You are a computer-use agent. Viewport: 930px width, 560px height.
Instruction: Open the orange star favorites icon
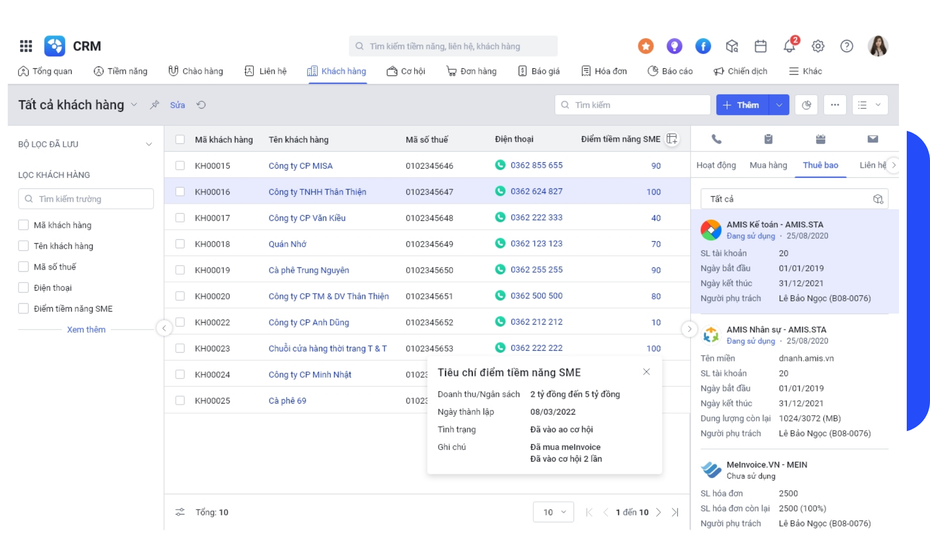coord(646,46)
